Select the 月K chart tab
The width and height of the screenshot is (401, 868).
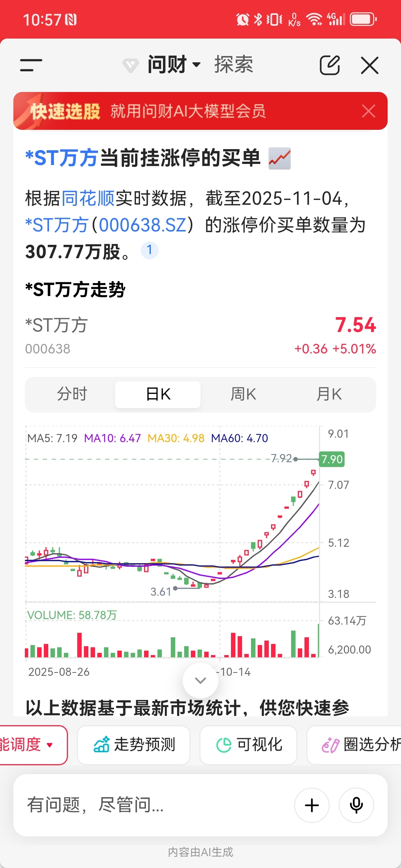tap(329, 394)
